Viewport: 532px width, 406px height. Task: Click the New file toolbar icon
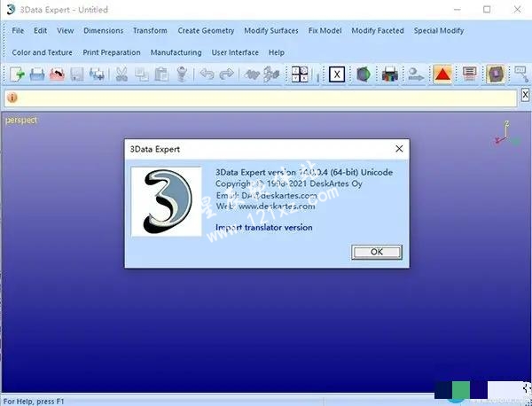17,74
